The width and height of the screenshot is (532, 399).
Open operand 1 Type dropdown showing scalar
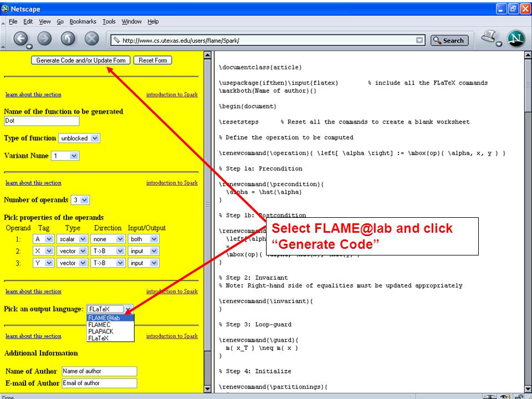[72, 239]
